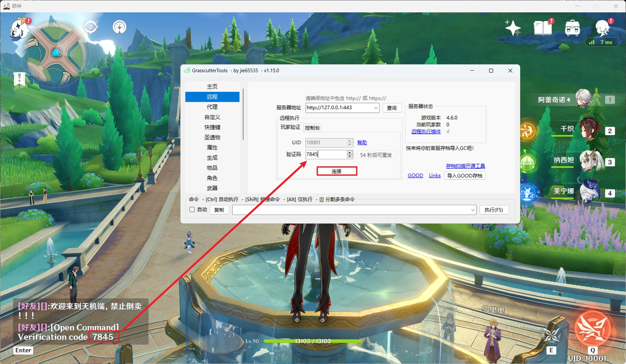Click the 查询 button
Screen dimensions: 626x364
[392, 108]
